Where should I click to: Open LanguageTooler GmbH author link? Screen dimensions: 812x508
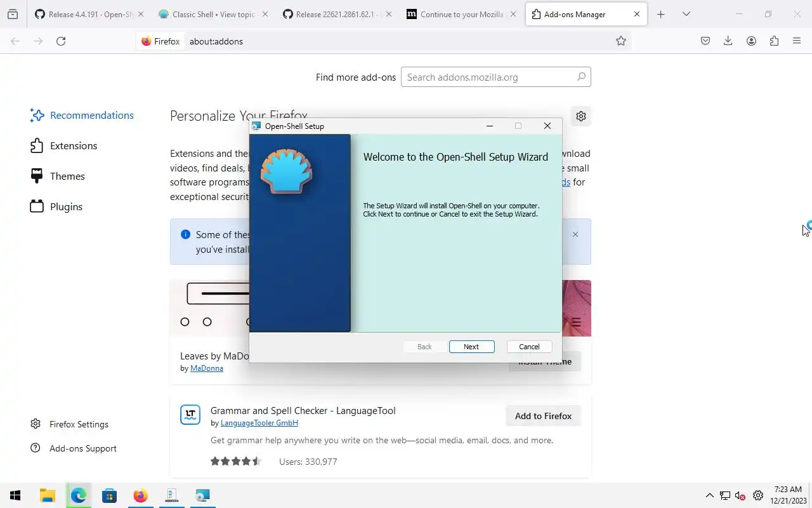coord(259,423)
